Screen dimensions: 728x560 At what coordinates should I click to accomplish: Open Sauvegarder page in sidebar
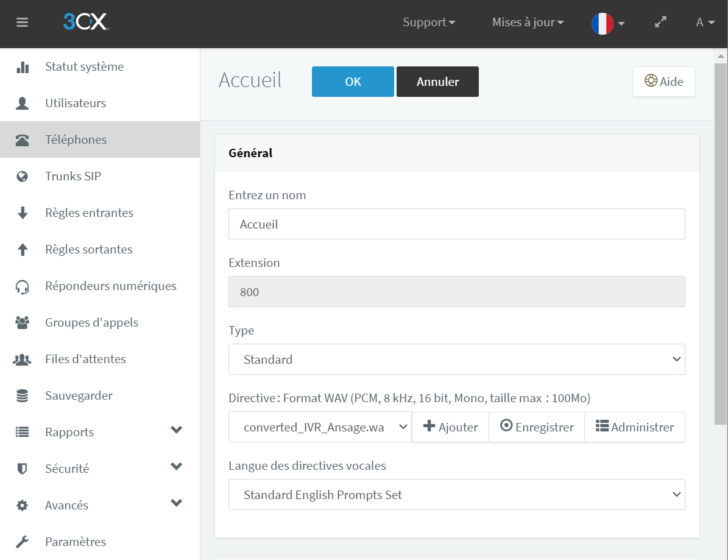(100, 395)
